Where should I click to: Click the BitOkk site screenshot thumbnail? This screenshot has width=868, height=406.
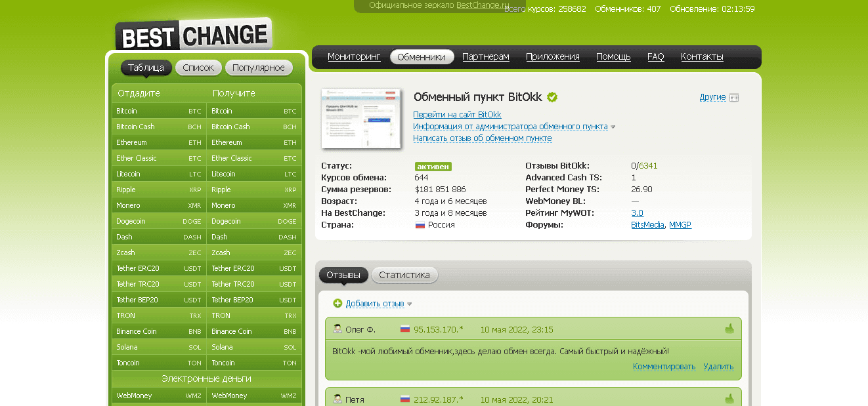click(x=361, y=119)
